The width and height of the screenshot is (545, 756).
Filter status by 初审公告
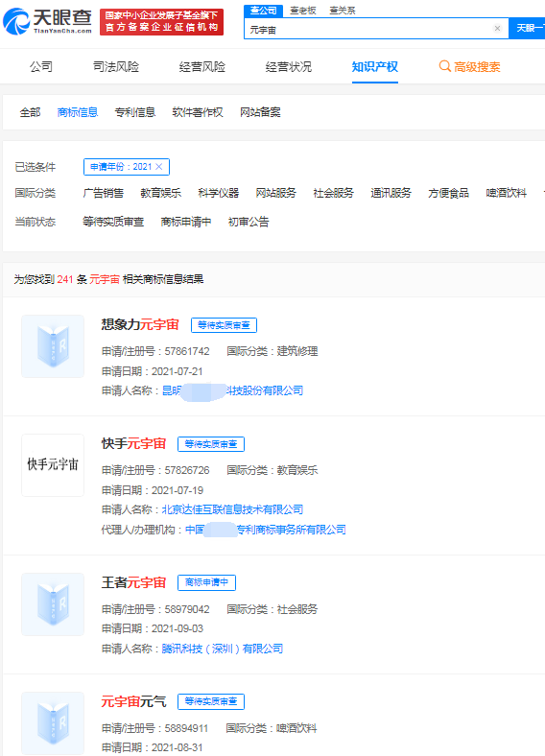(x=249, y=222)
